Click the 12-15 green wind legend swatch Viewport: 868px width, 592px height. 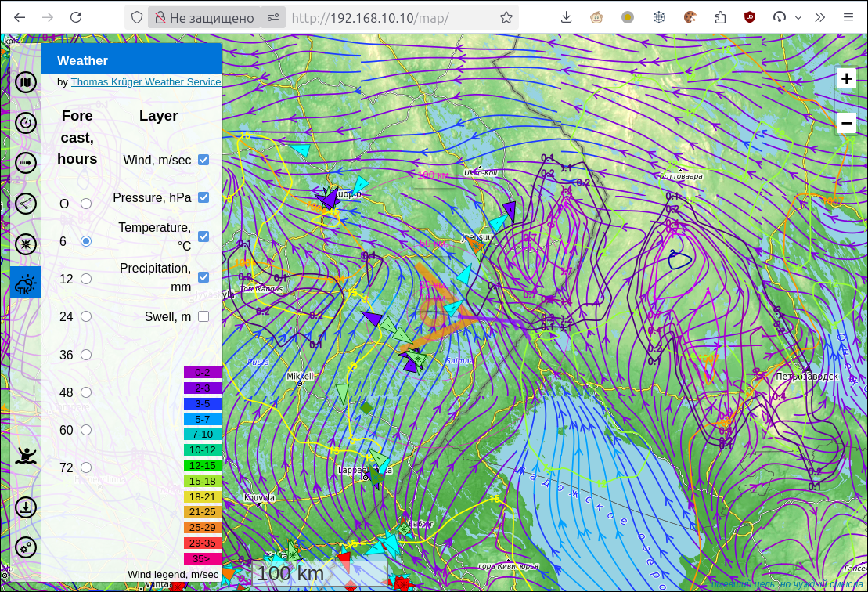[x=203, y=465]
